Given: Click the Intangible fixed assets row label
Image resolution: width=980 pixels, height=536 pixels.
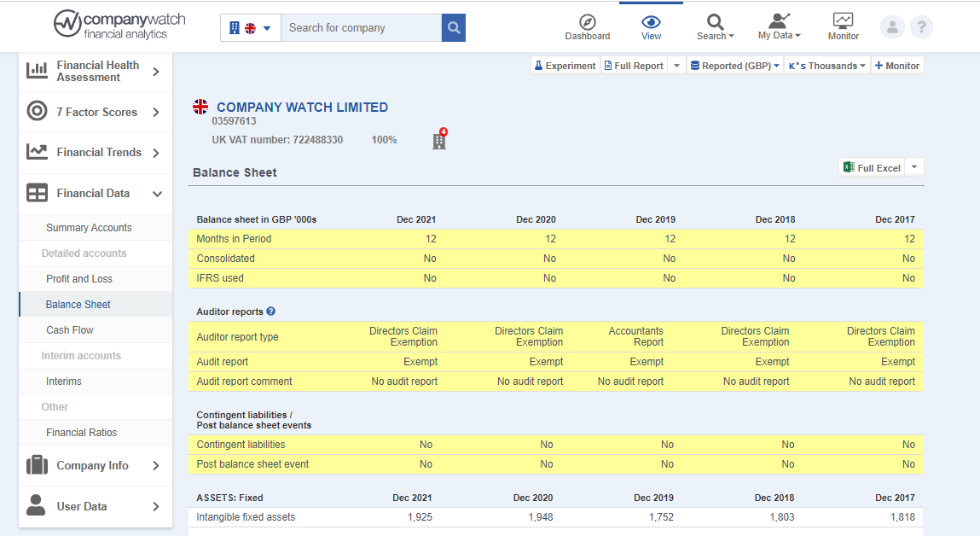Looking at the screenshot, I should pos(246,517).
